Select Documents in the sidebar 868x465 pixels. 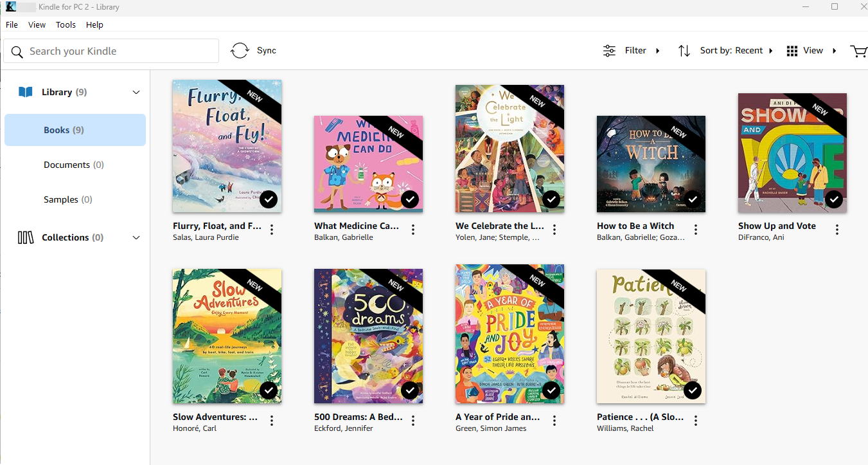[73, 165]
